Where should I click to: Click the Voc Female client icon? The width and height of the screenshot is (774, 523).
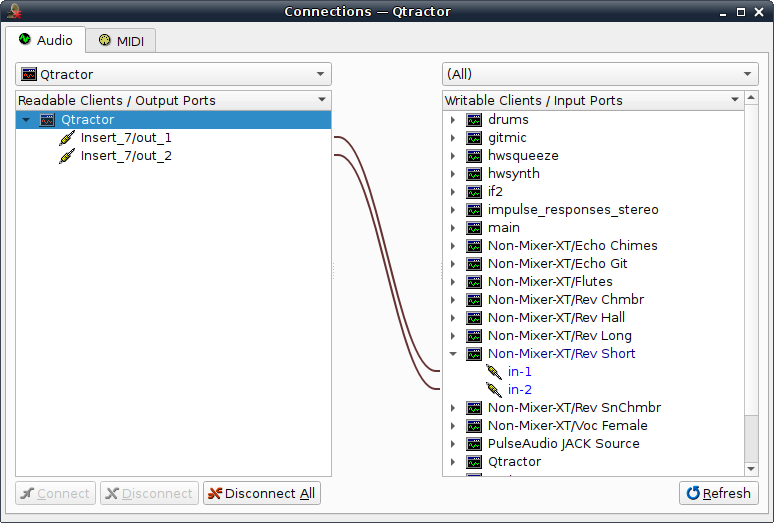[x=474, y=426]
